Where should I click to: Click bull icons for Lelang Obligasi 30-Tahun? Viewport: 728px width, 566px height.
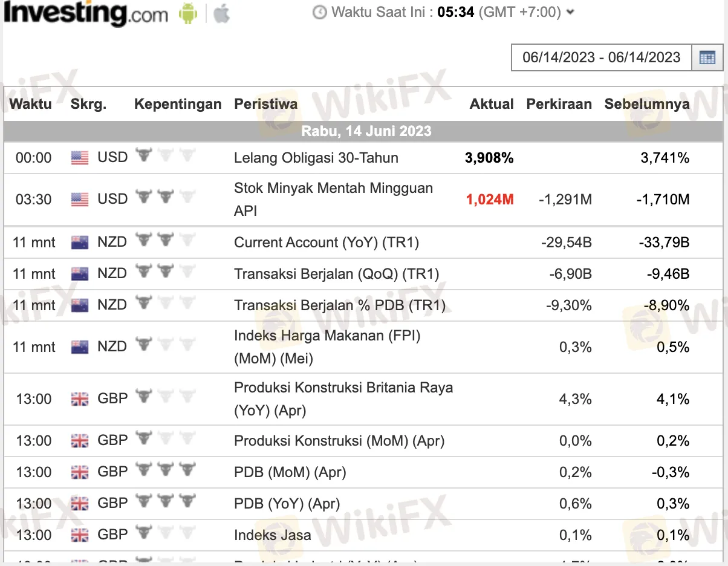click(166, 156)
